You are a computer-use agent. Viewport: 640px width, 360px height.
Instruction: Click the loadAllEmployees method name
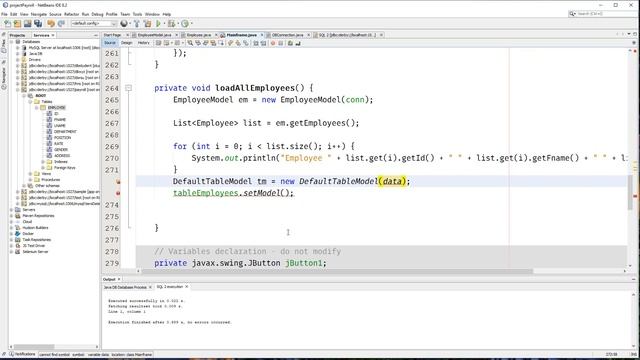pyautogui.click(x=254, y=88)
